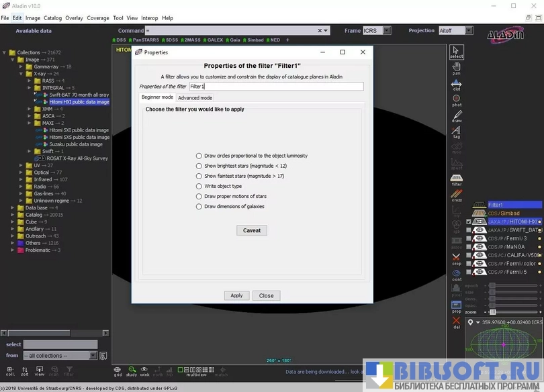544x392 pixels.
Task: Select the pan hand tool
Action: tap(456, 68)
